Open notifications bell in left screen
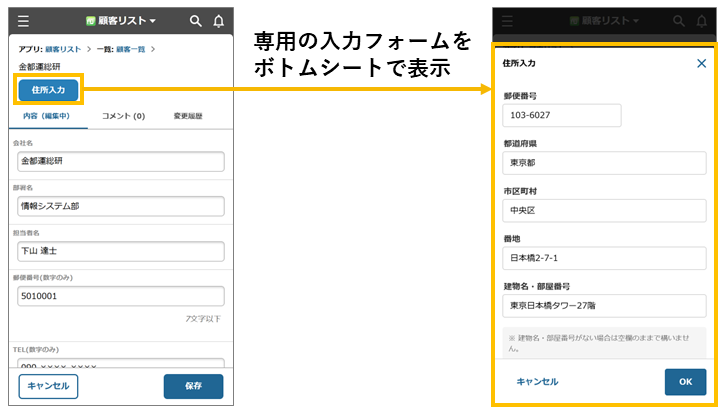This screenshot has height=416, width=725. coord(219,21)
